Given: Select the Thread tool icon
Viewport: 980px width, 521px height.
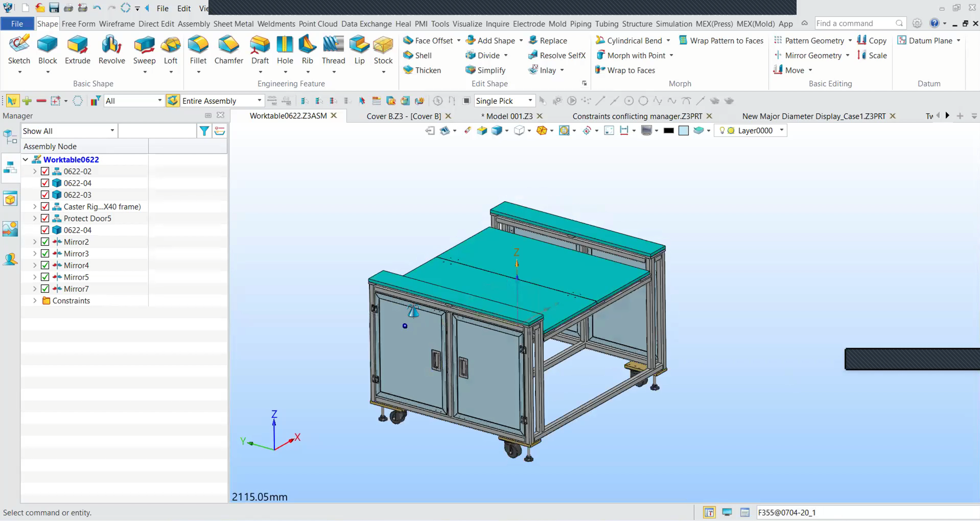Looking at the screenshot, I should (333, 46).
